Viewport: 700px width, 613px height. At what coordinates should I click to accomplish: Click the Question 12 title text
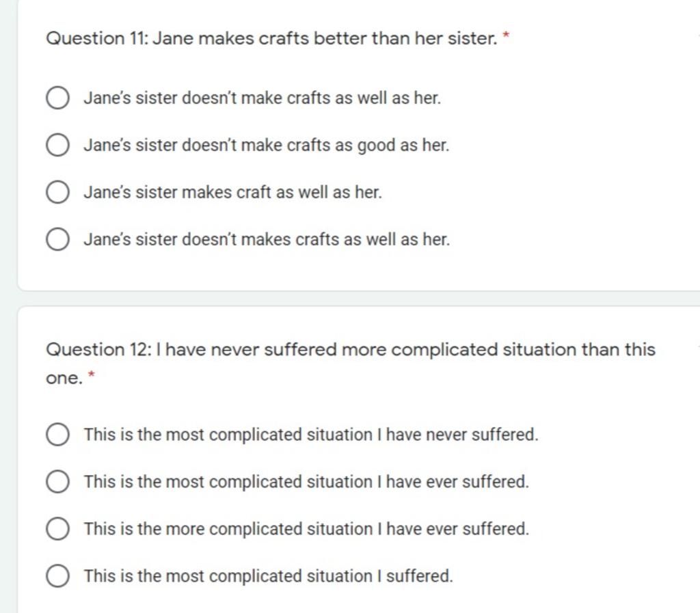(351, 364)
